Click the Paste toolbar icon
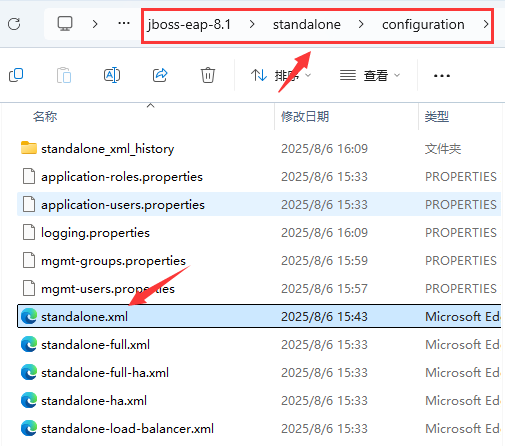 click(x=64, y=75)
